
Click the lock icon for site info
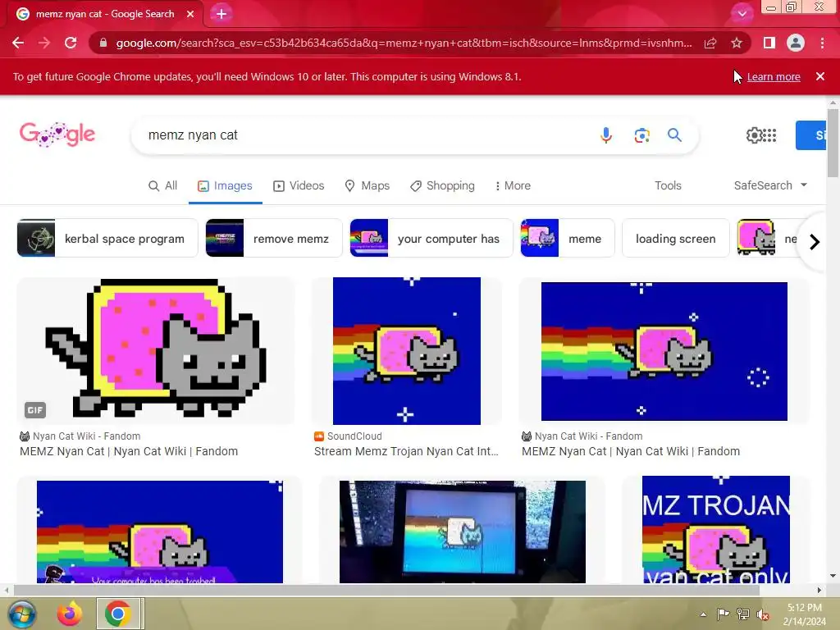pyautogui.click(x=103, y=43)
